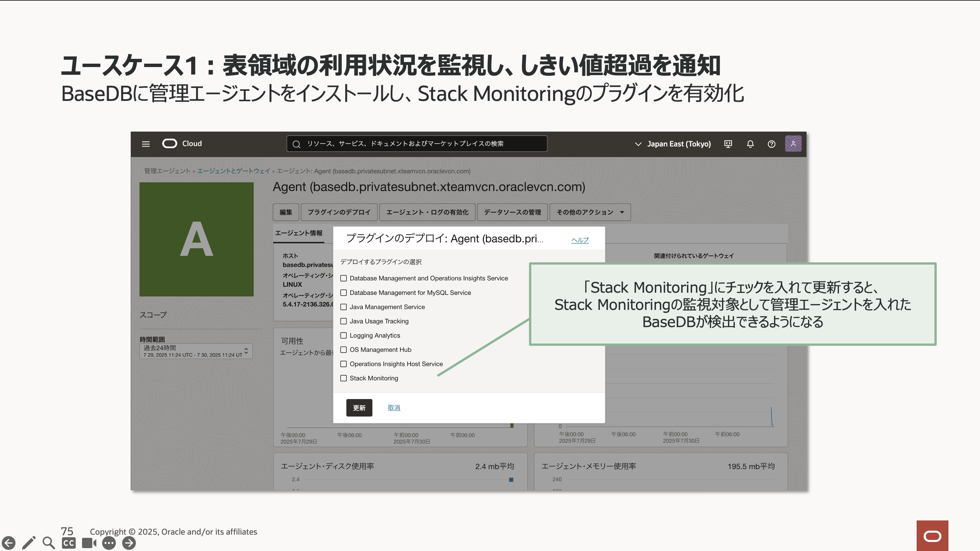This screenshot has width=980, height=551.
Task: Go to previous slide arrow
Action: 9,543
